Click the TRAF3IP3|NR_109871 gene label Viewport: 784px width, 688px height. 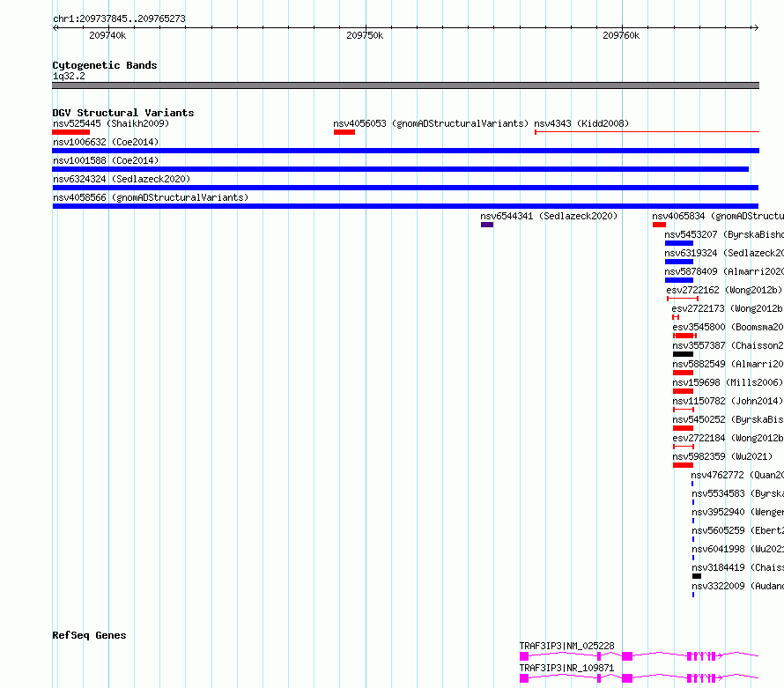tap(566, 668)
